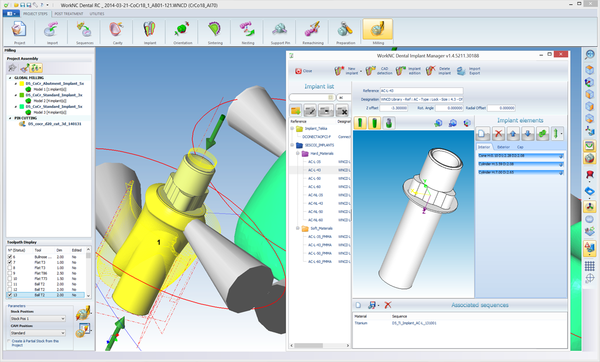Click the Z offset input field
The width and height of the screenshot is (600, 362).
394,108
